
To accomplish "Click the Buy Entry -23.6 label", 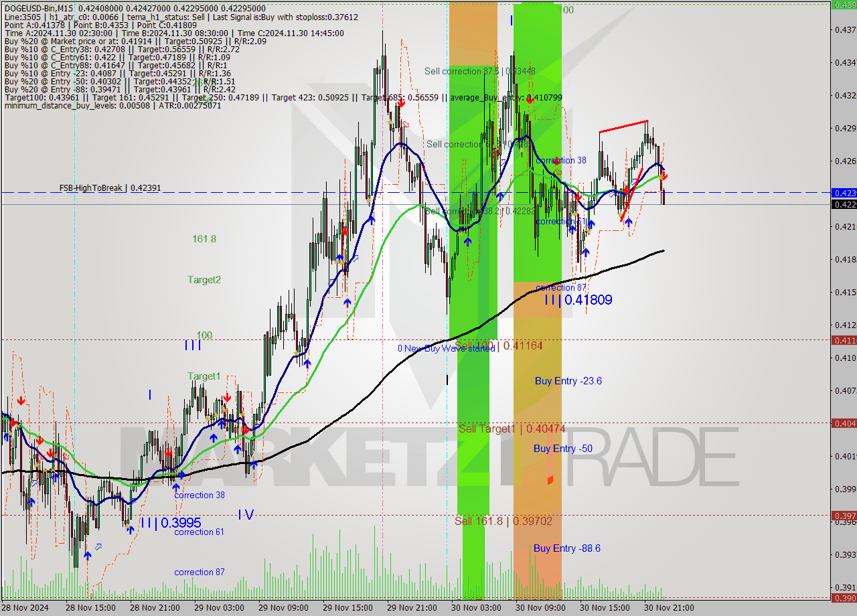I will pyautogui.click(x=568, y=380).
